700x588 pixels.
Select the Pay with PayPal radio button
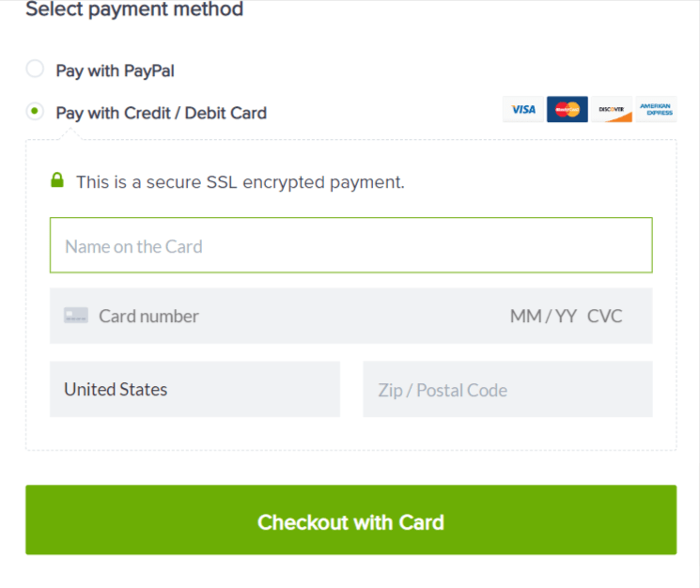click(x=35, y=69)
